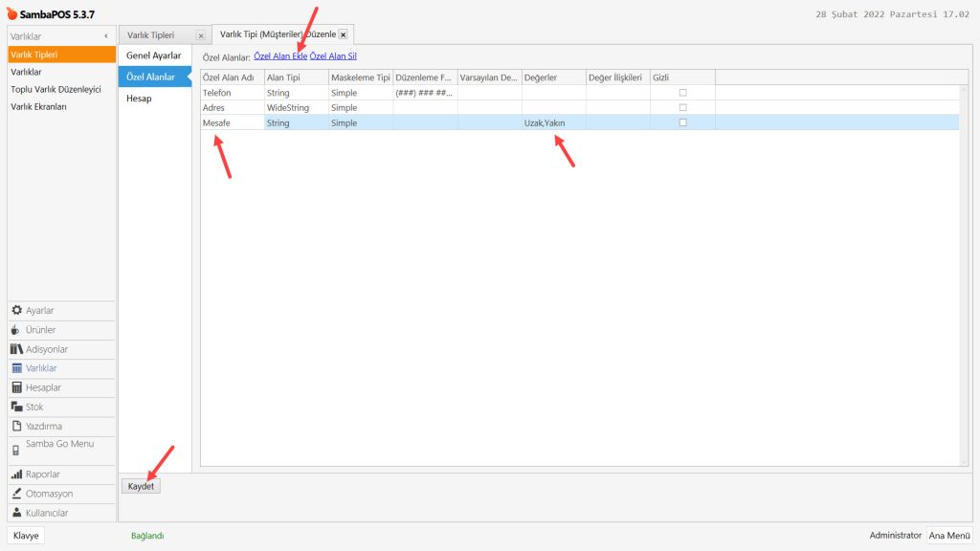Enable Gizli checkbox for Mesafe row

pyautogui.click(x=682, y=123)
